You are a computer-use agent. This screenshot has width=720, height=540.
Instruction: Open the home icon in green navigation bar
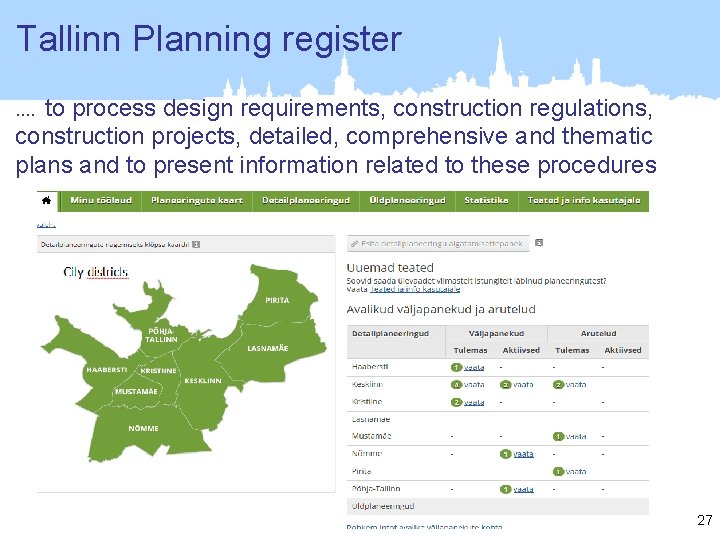[46, 201]
